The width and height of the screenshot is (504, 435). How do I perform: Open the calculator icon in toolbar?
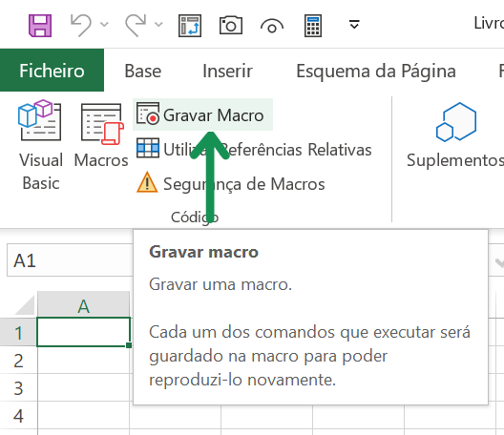[313, 26]
